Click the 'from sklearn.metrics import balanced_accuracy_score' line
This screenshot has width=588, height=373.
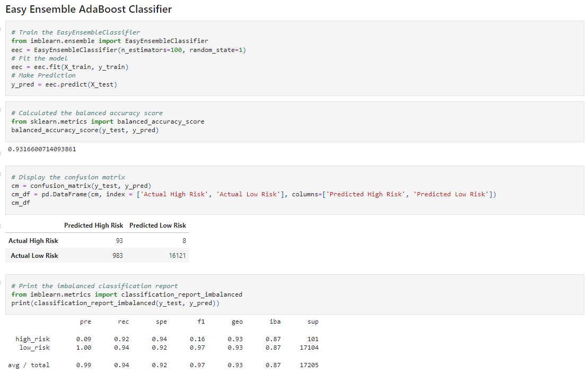(x=108, y=122)
